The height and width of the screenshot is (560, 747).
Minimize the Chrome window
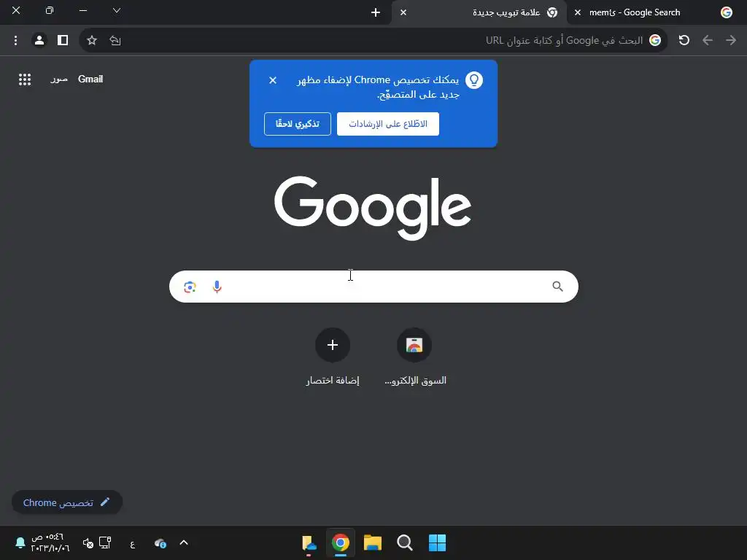83,10
